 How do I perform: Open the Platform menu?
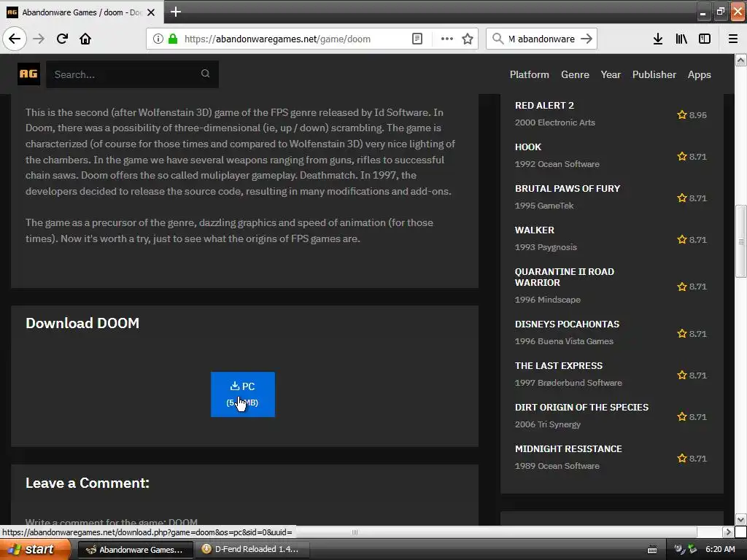(x=530, y=74)
